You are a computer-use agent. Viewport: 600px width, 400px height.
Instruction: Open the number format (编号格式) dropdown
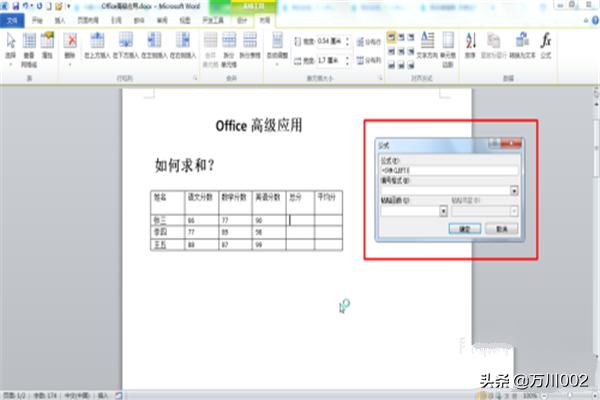(x=514, y=190)
